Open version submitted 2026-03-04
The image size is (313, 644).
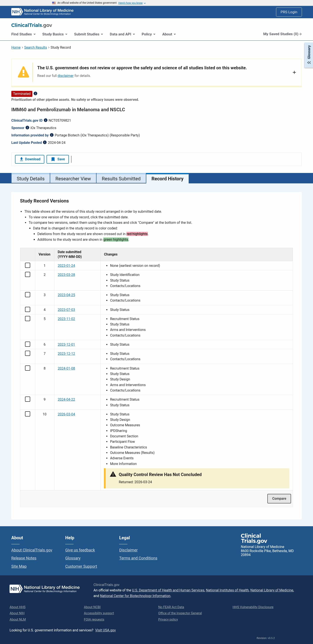[66, 414]
